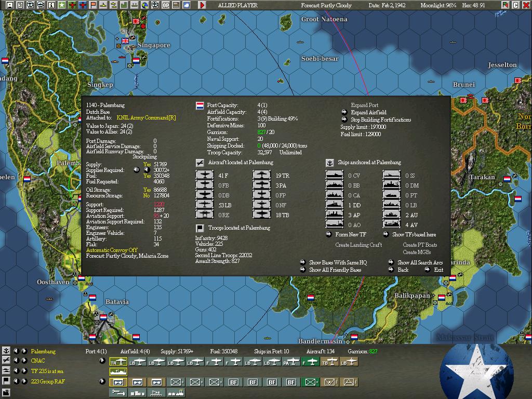The image size is (532, 399).
Task: Click the ship icon beside TF 235 row
Action: (x=6, y=370)
